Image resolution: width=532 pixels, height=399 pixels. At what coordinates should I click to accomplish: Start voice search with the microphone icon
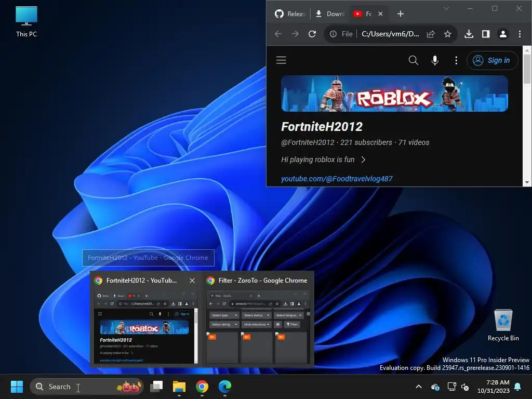[435, 60]
